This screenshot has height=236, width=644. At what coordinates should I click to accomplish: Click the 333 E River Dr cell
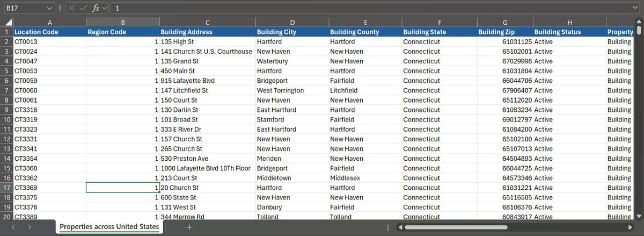(207, 129)
